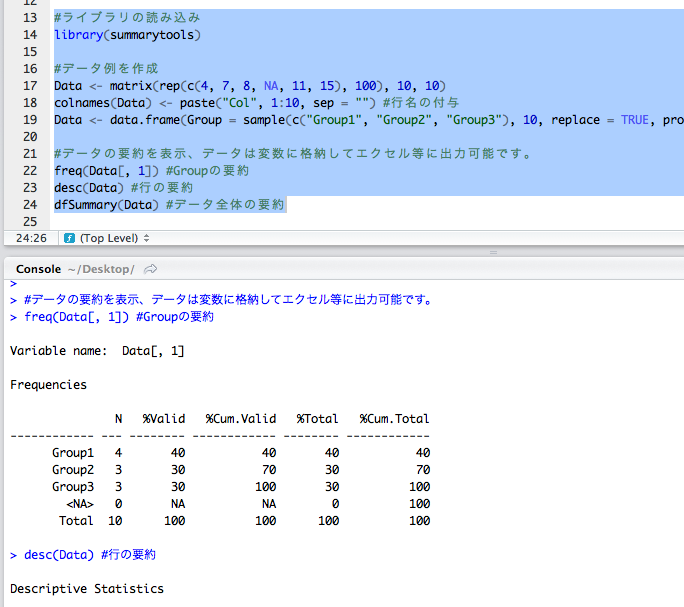Click the Console tab label
Image resolution: width=684 pixels, height=607 pixels.
[x=38, y=269]
